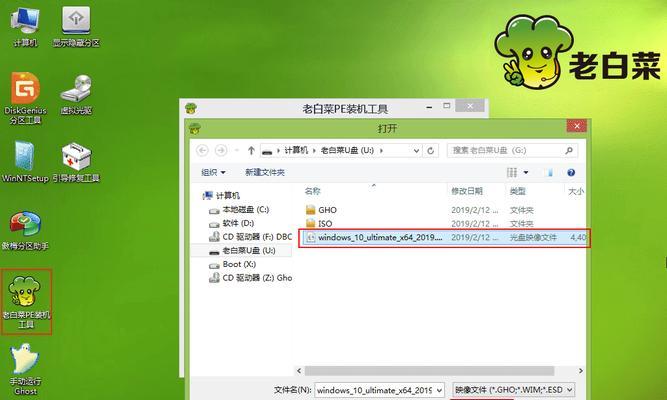The image size is (667, 400).
Task: Open the help question mark icon
Action: 571,172
